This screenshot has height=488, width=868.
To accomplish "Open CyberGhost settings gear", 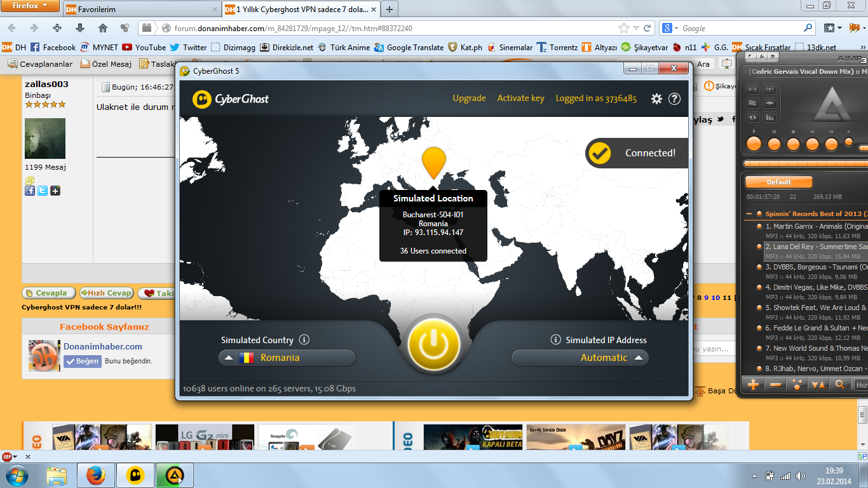I will point(657,98).
